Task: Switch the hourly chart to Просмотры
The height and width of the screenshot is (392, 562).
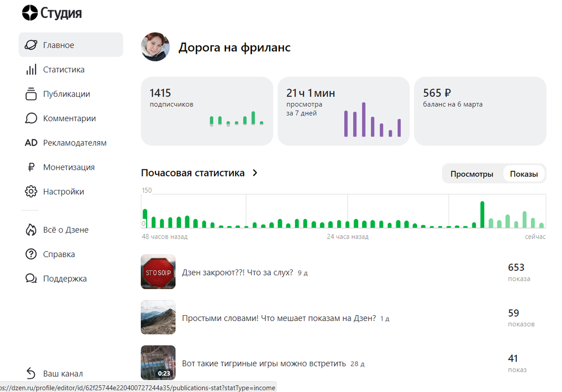Action: point(472,174)
